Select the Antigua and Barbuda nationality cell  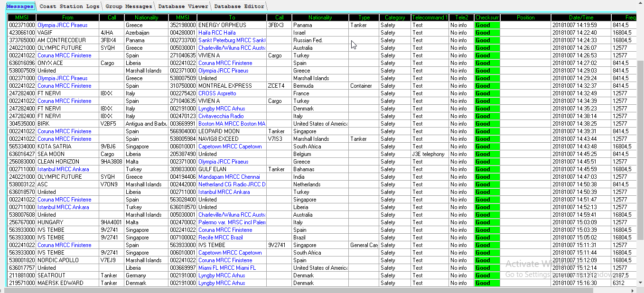pos(146,124)
